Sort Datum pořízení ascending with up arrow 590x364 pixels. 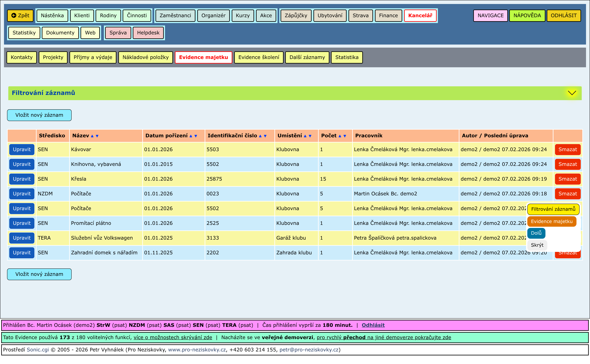[x=191, y=136]
